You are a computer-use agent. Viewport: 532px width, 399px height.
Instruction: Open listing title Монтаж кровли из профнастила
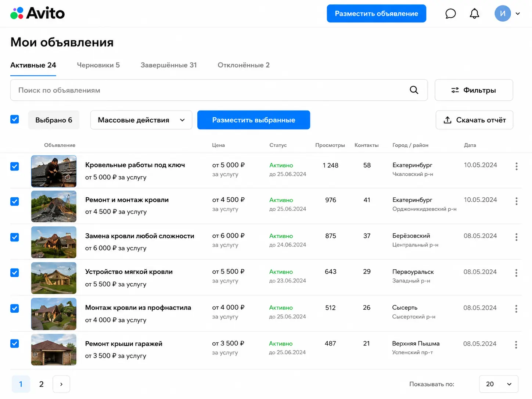coord(138,308)
